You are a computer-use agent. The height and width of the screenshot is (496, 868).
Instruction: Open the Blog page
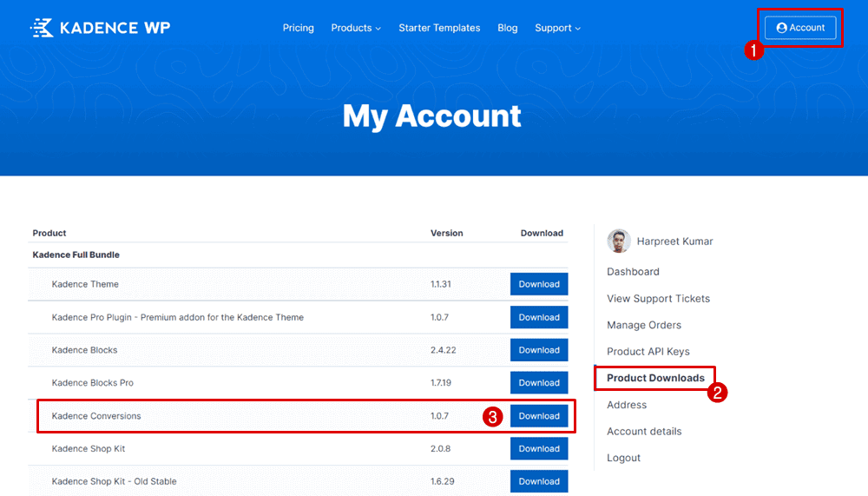508,28
